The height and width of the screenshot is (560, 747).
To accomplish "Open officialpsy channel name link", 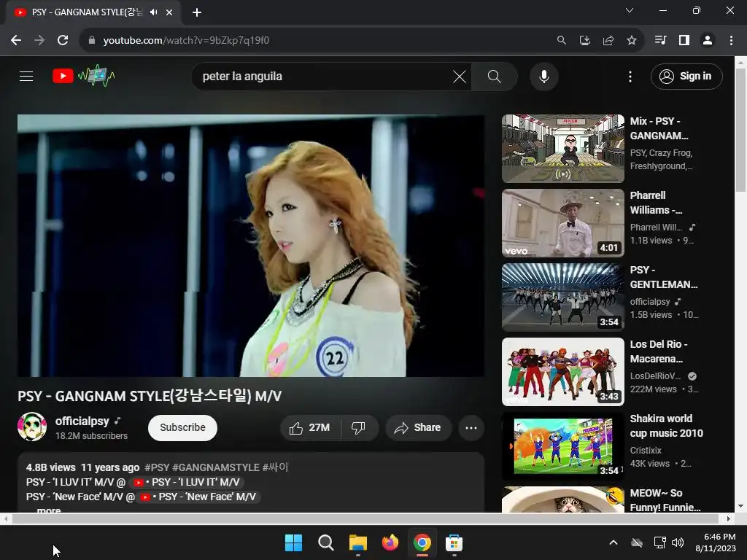I will 82,421.
